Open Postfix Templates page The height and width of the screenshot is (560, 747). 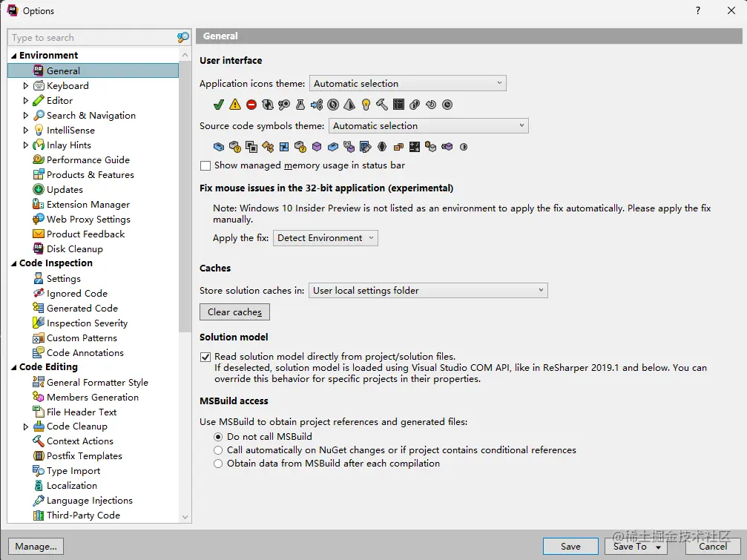pos(85,456)
